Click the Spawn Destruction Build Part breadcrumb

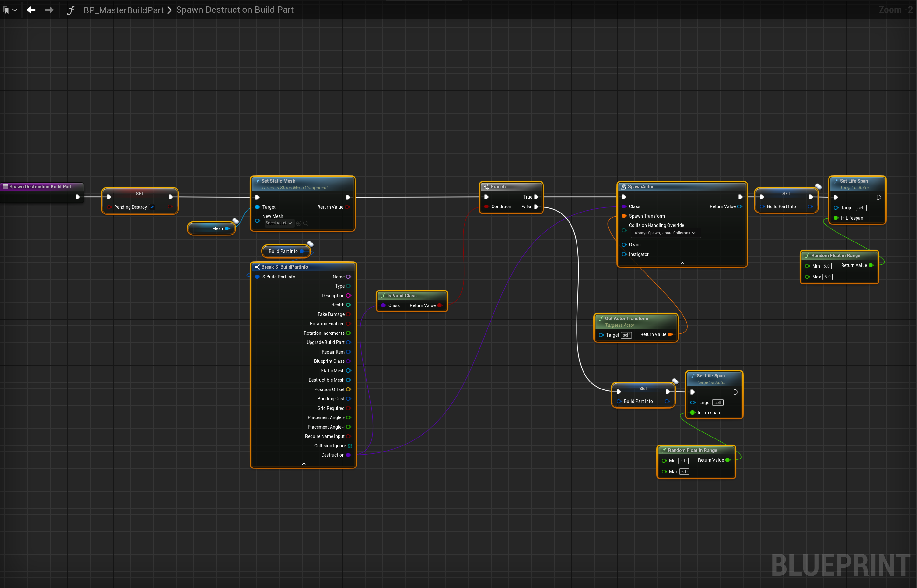tap(235, 10)
